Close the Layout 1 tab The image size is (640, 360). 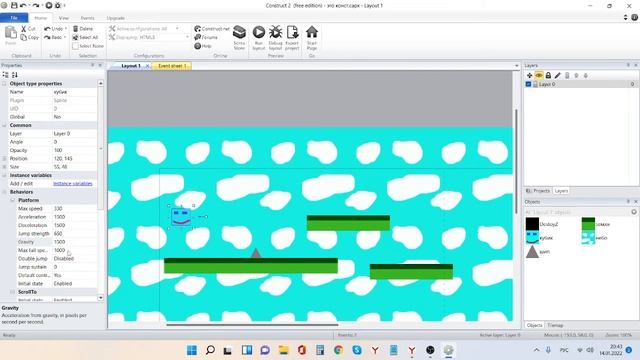147,66
